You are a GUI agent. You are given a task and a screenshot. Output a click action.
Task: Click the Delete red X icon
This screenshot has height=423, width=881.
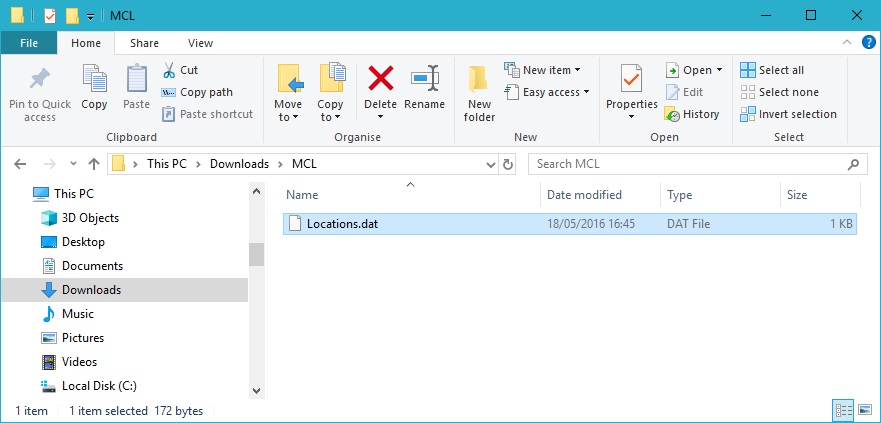coord(380,79)
